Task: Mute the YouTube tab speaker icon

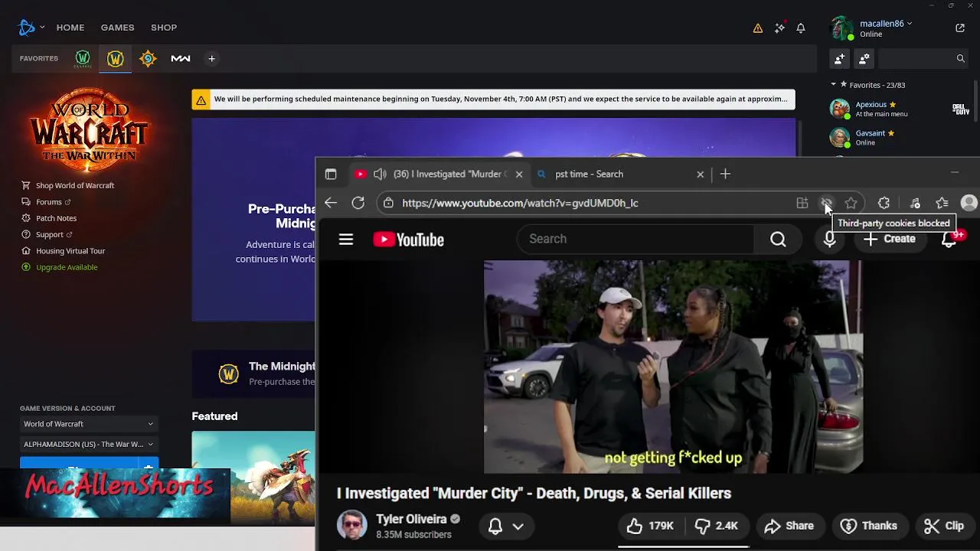Action: pos(380,174)
